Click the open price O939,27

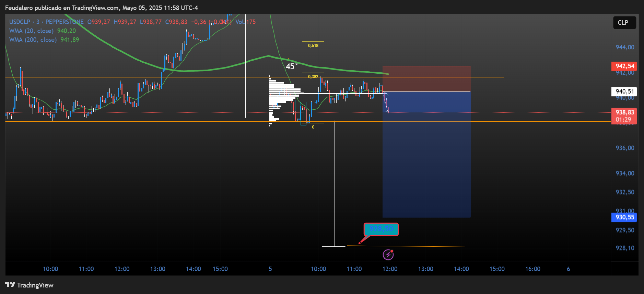[99, 22]
